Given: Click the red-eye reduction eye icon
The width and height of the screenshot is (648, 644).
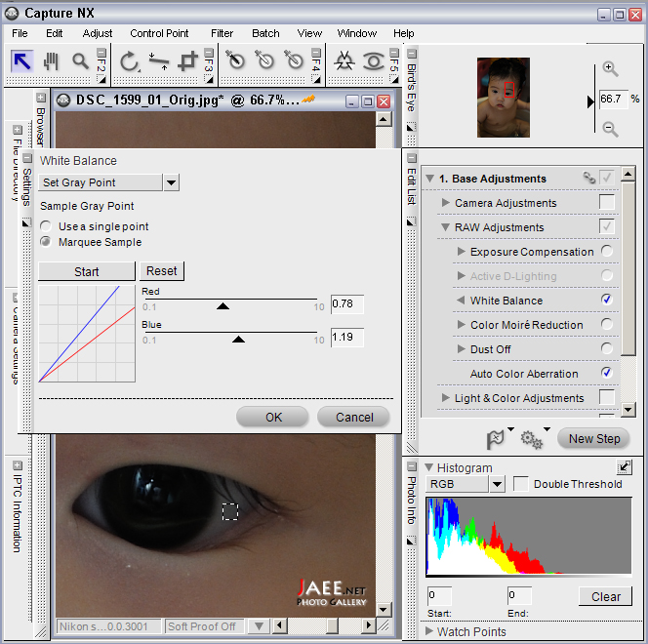Looking at the screenshot, I should [x=373, y=61].
